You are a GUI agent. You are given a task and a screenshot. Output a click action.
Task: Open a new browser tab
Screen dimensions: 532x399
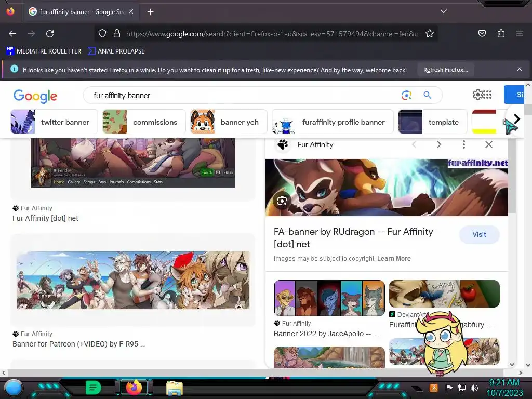point(150,12)
